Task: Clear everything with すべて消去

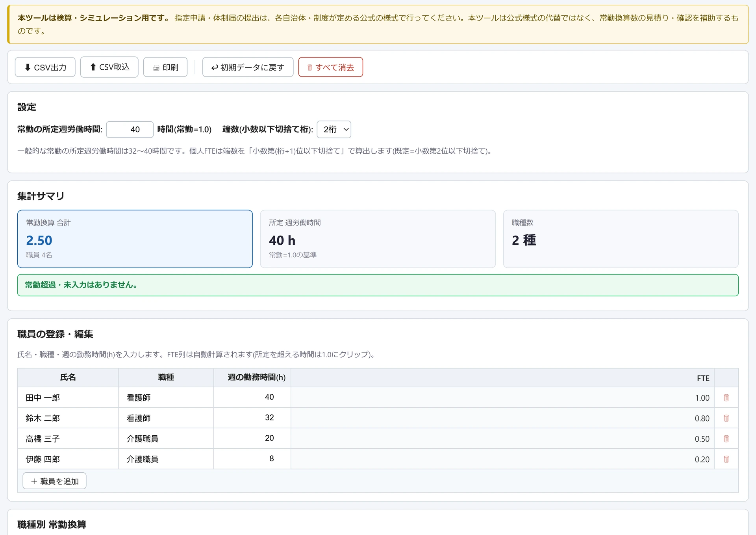Action: [330, 67]
